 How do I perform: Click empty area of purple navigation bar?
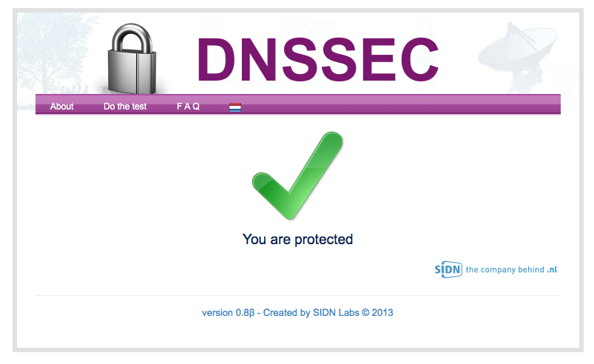coord(398,104)
